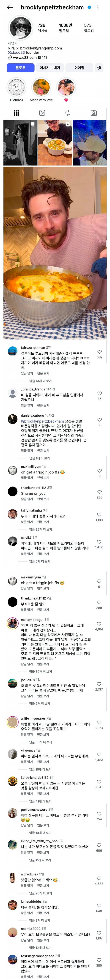
Task: Heart the comment by meltembirogul
Action: (x=99, y=624)
